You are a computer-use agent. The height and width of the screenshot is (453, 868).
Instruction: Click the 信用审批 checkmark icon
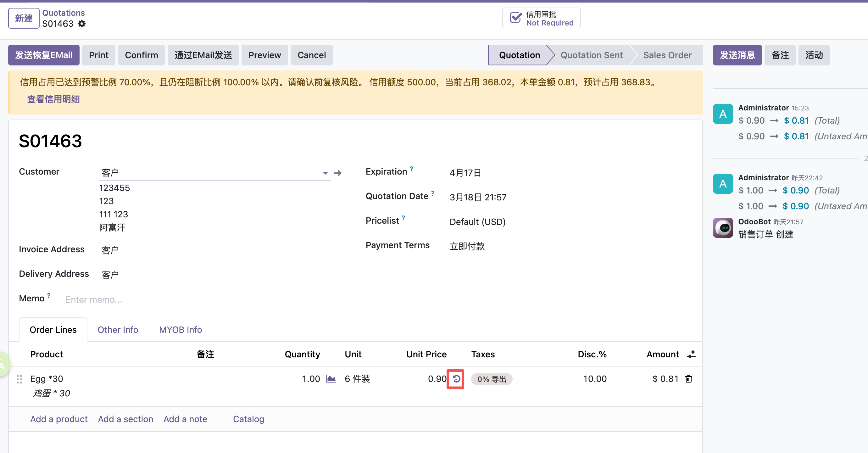[x=515, y=18]
